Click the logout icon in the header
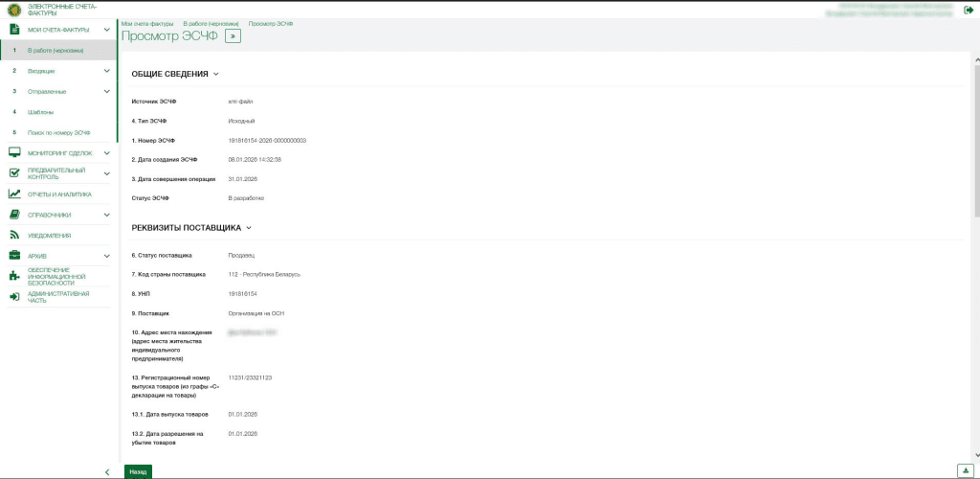The width and height of the screenshot is (980, 479). tap(969, 10)
